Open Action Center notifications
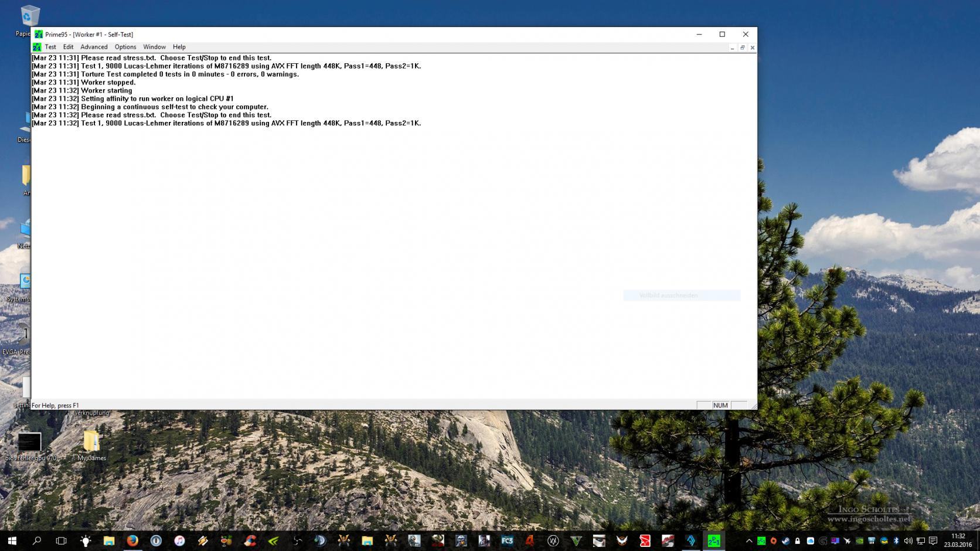This screenshot has width=980, height=551. [x=933, y=540]
